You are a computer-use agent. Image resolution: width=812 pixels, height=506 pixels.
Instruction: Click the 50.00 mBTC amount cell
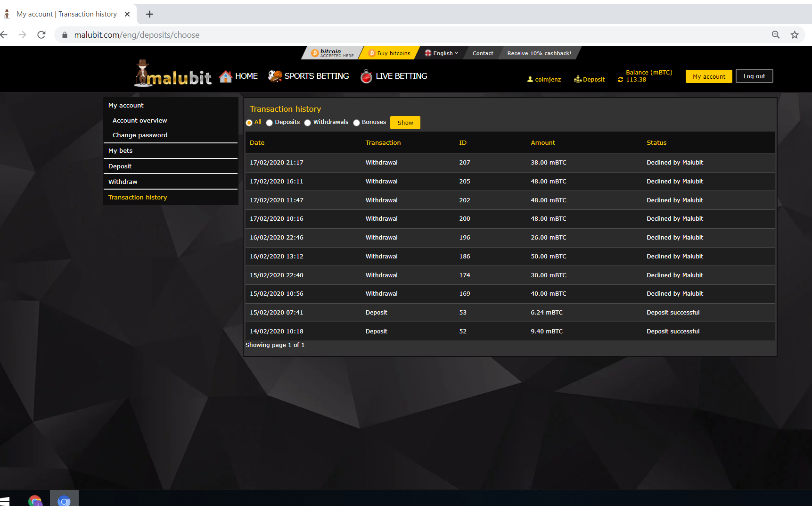pyautogui.click(x=549, y=257)
